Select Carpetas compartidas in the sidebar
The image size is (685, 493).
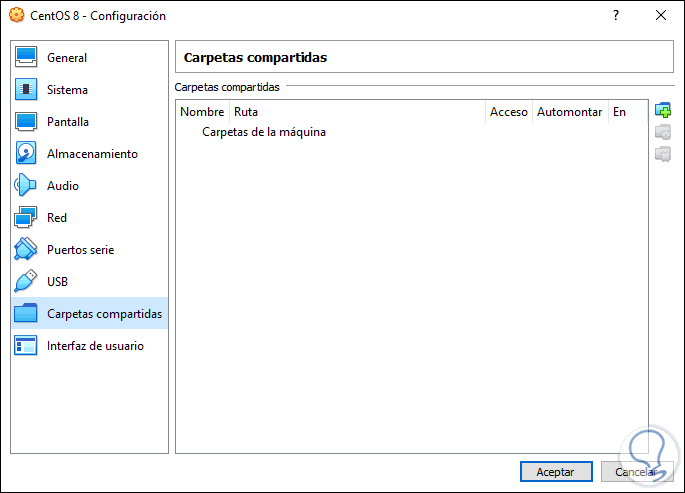pos(103,314)
